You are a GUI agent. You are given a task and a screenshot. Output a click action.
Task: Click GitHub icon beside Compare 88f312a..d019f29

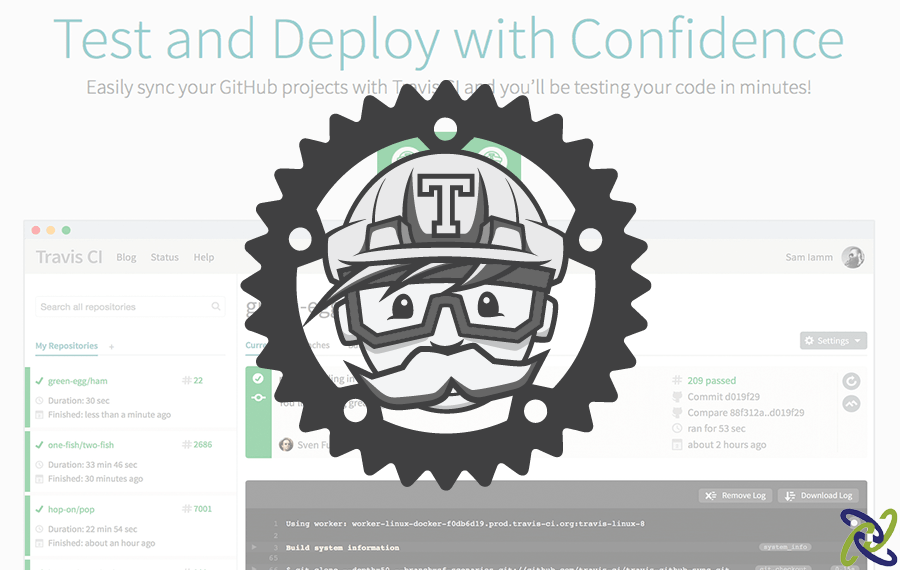click(x=677, y=413)
